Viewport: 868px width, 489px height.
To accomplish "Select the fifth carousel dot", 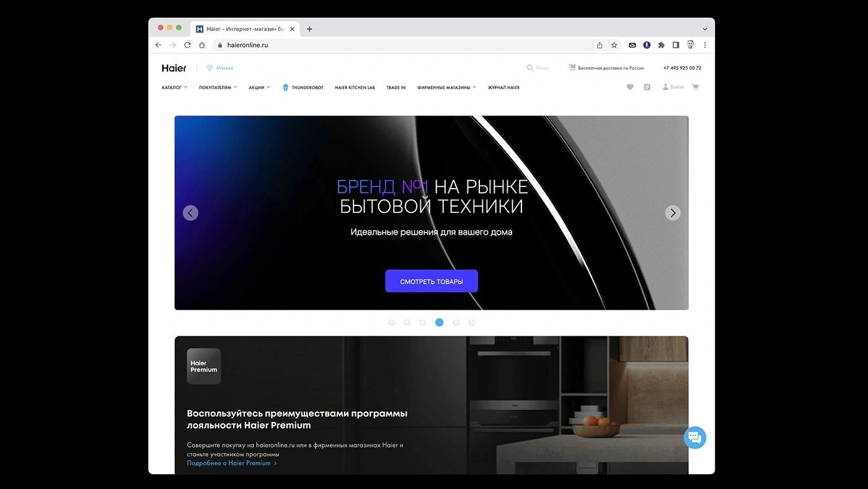I will click(456, 323).
